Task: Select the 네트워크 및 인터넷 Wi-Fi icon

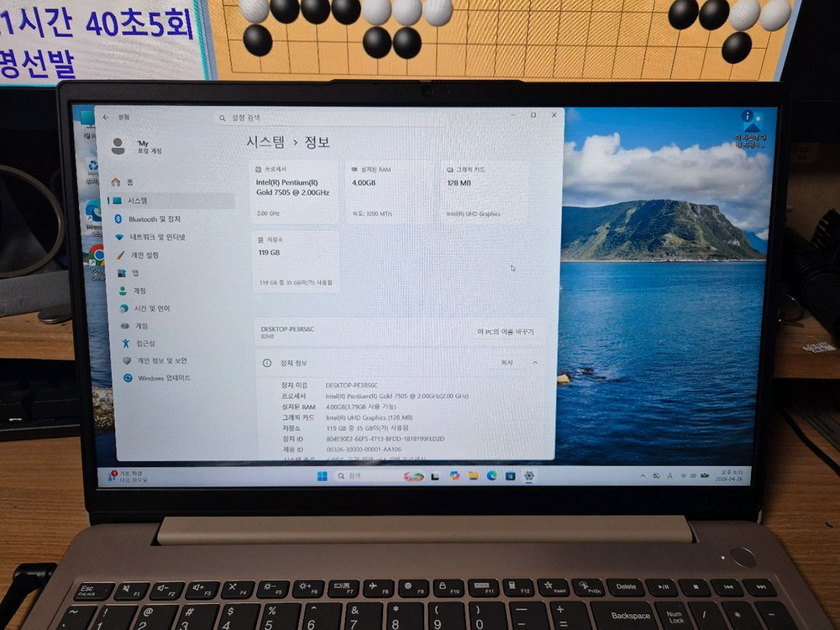Action: [x=118, y=236]
